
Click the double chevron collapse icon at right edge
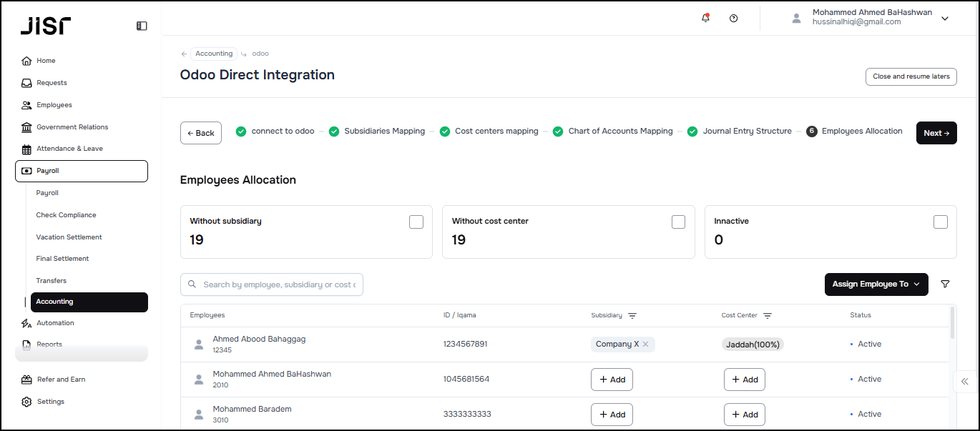coord(965,382)
